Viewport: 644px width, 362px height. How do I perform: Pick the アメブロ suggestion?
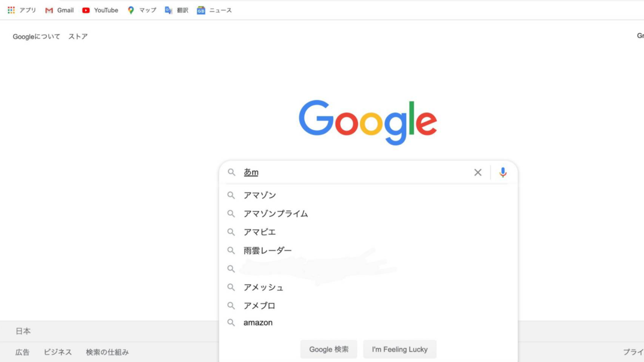click(368, 305)
